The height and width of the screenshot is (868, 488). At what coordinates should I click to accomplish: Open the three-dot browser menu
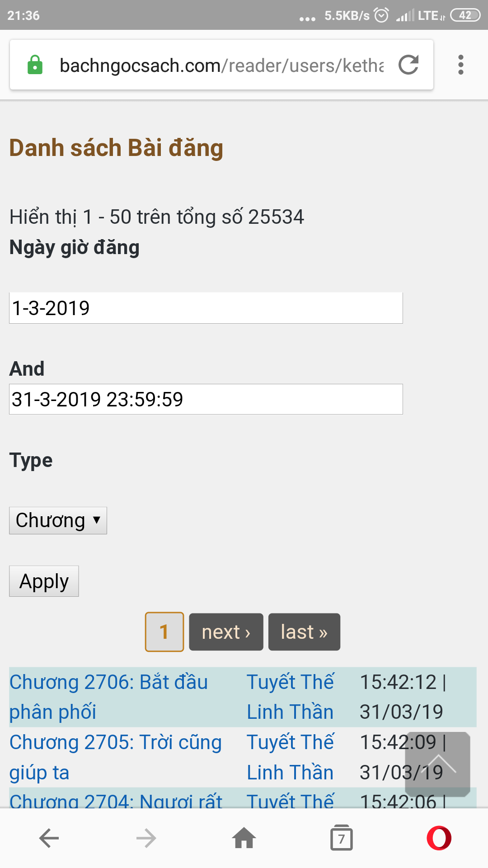click(x=460, y=65)
